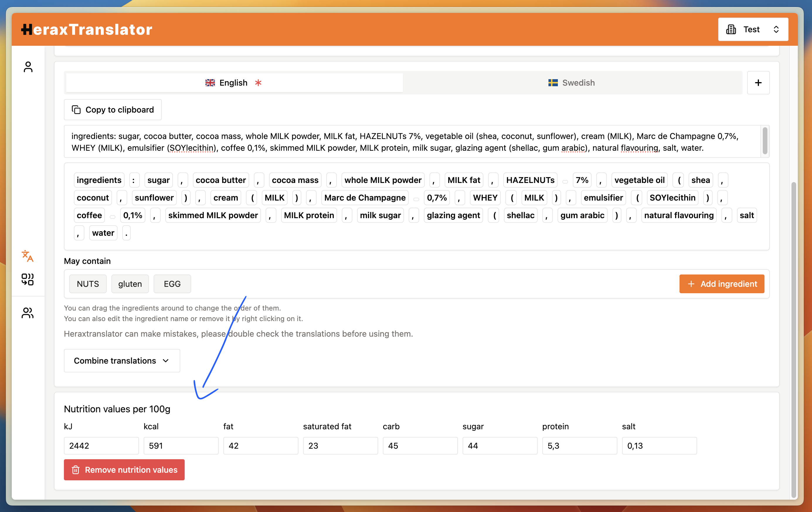Click the building icon in Test selector
The image size is (812, 512).
(x=731, y=29)
